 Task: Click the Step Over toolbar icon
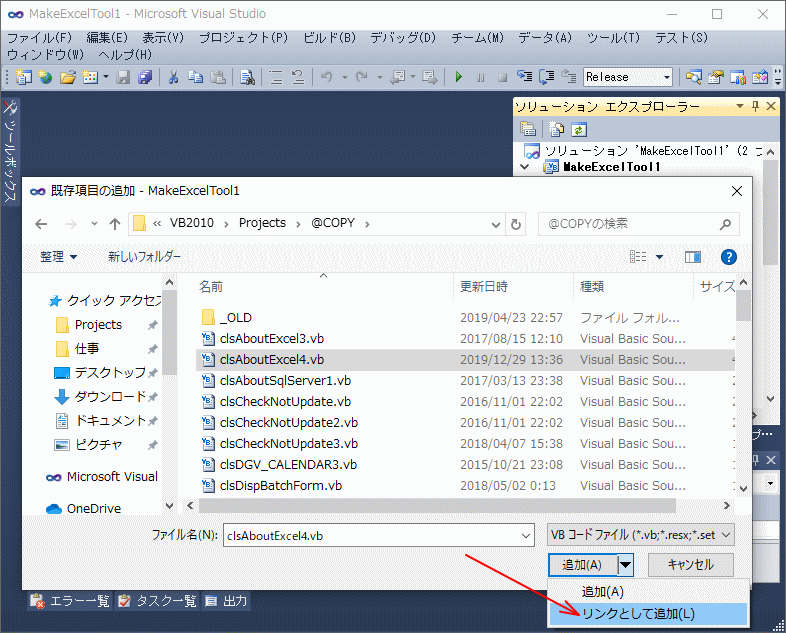click(x=546, y=77)
